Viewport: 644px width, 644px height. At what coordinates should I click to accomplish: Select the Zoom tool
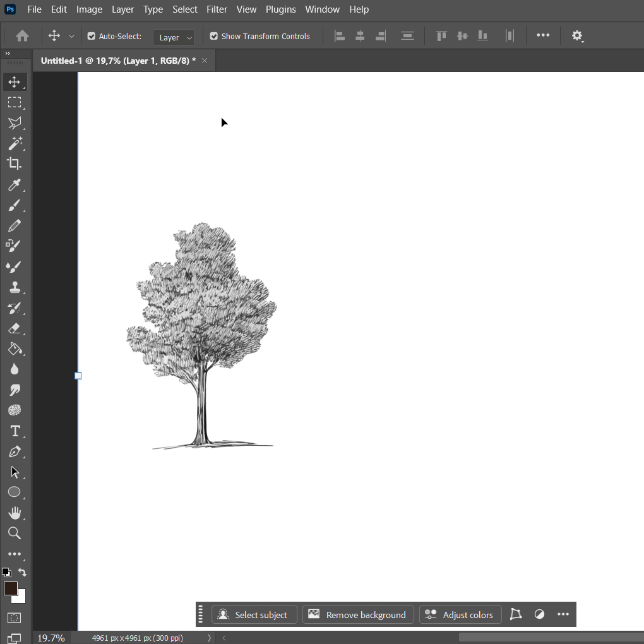coord(14,534)
